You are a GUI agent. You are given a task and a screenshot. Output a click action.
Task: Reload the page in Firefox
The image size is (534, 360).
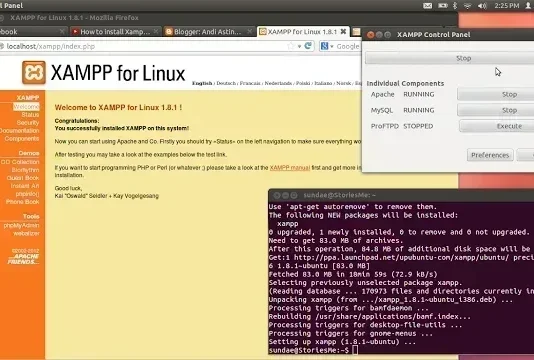pyautogui.click(x=309, y=46)
